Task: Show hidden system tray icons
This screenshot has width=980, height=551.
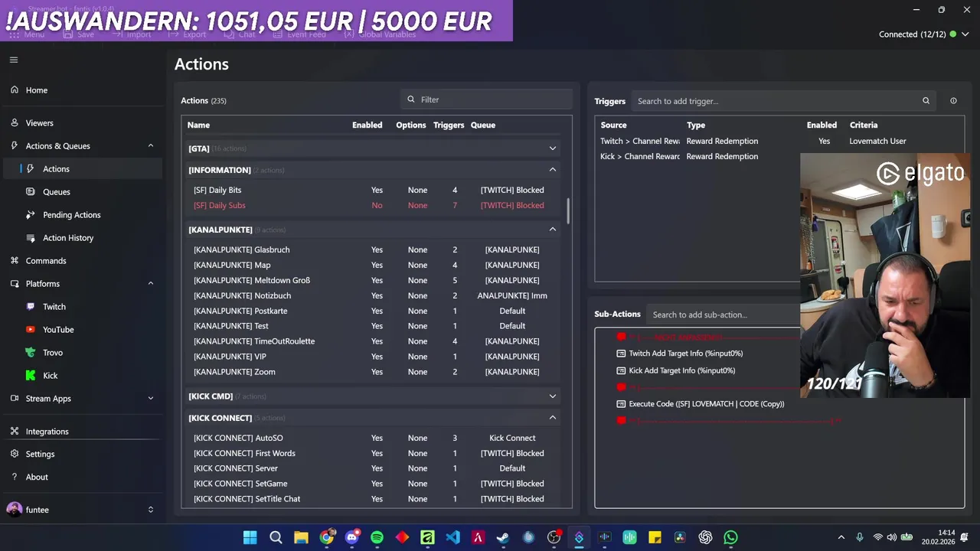Action: point(841,538)
